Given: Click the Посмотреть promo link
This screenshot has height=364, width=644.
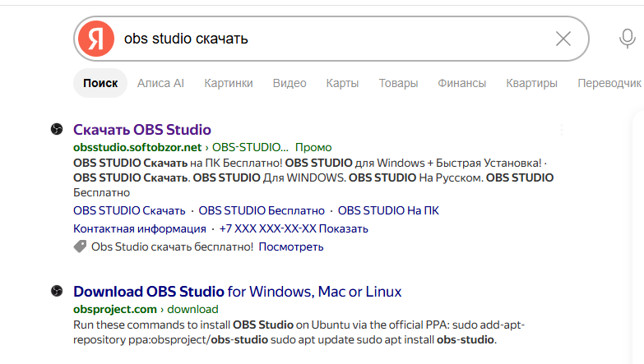Looking at the screenshot, I should (x=291, y=247).
